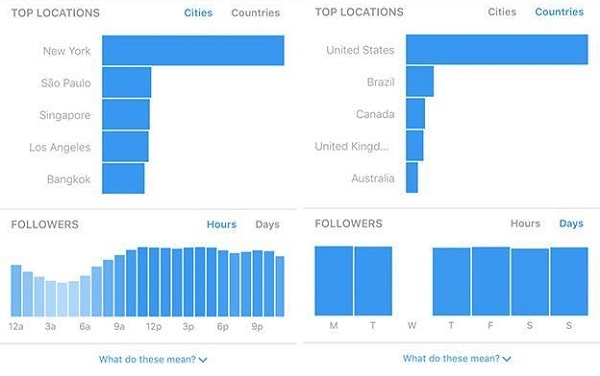Select Cities tab in left Top Locations

198,13
